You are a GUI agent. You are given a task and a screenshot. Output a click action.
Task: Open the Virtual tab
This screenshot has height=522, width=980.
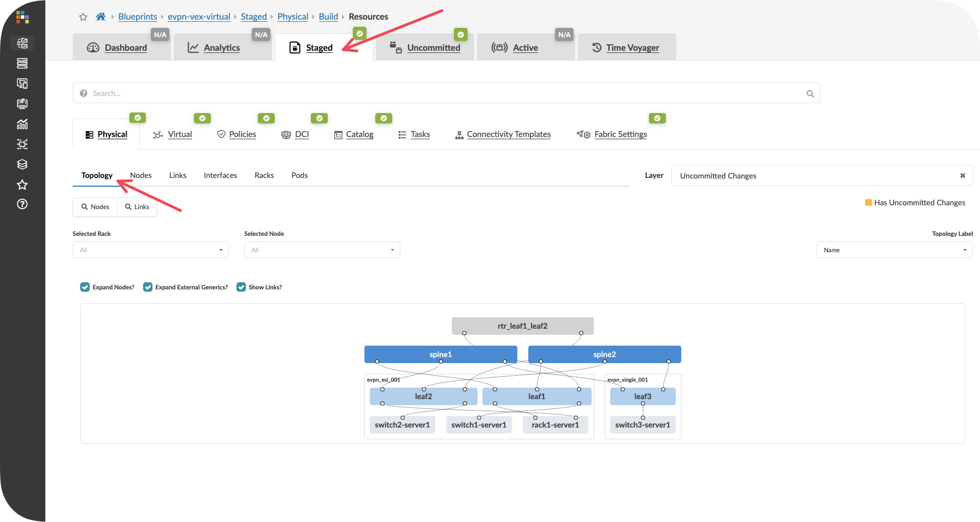coord(179,134)
